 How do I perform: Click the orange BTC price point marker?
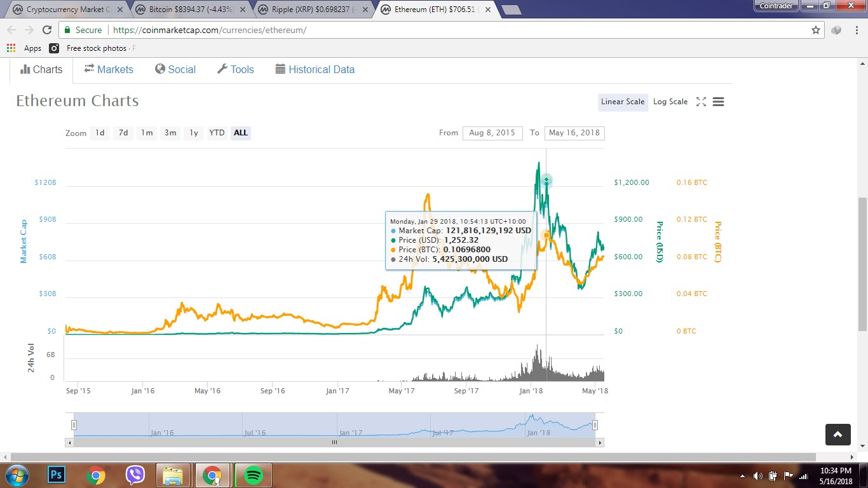point(546,236)
